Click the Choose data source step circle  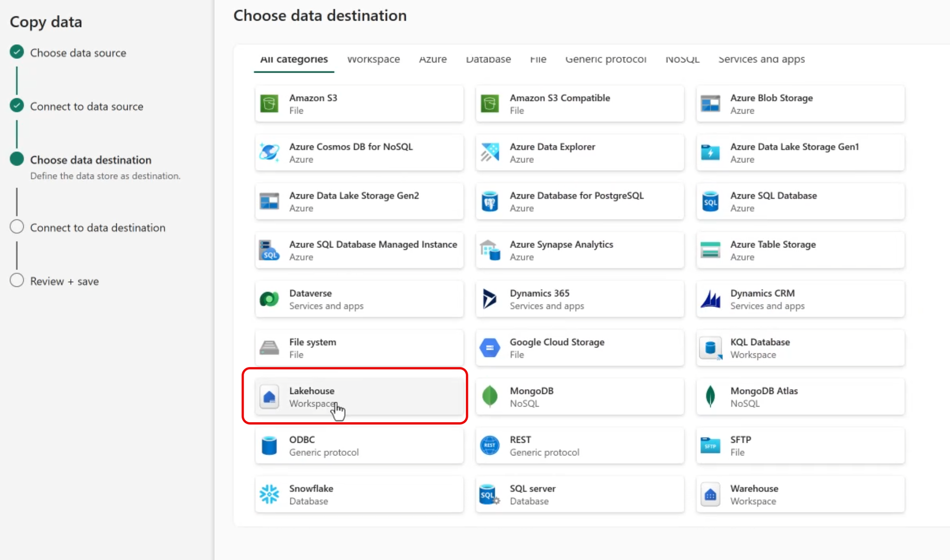click(x=17, y=52)
